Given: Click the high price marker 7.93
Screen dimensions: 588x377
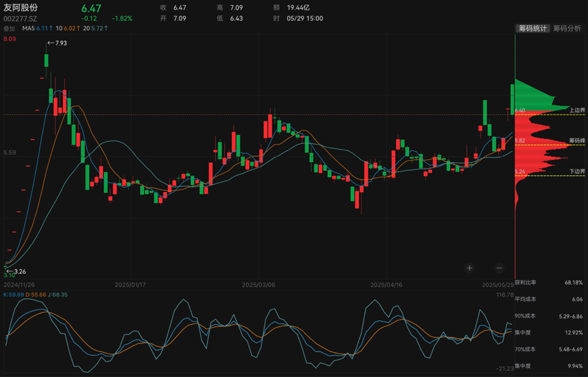Looking at the screenshot, I should (61, 43).
